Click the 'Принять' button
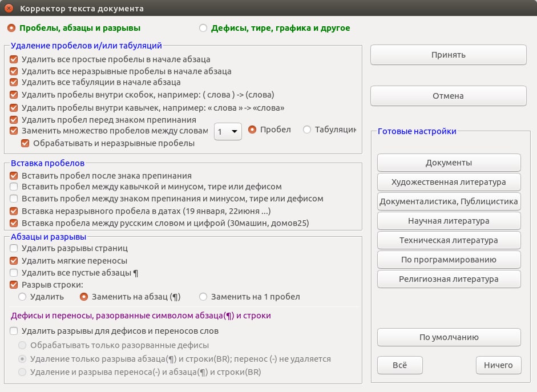This screenshot has width=537, height=392. click(x=448, y=55)
